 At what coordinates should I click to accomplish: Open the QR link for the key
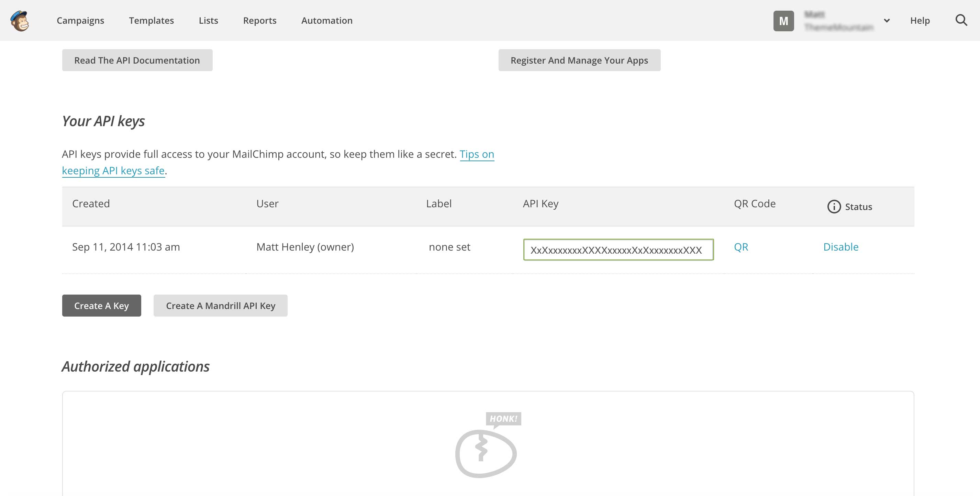(x=741, y=247)
